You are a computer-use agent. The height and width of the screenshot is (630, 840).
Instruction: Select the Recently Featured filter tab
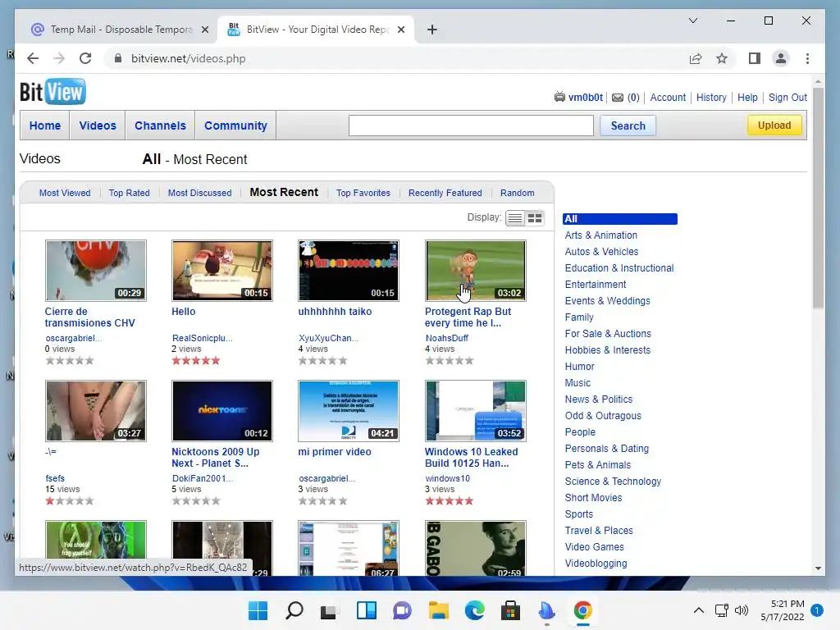445,193
